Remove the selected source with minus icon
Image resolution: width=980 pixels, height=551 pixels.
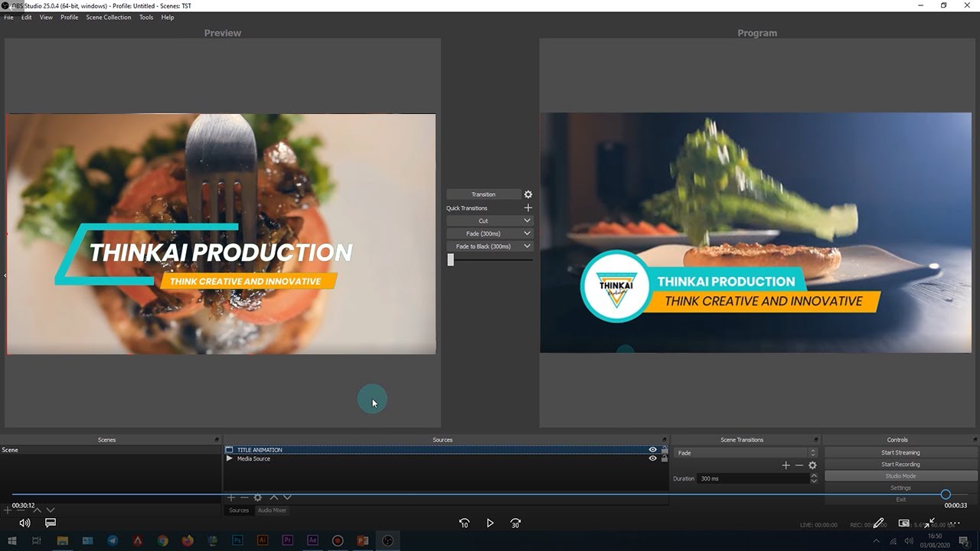point(244,497)
